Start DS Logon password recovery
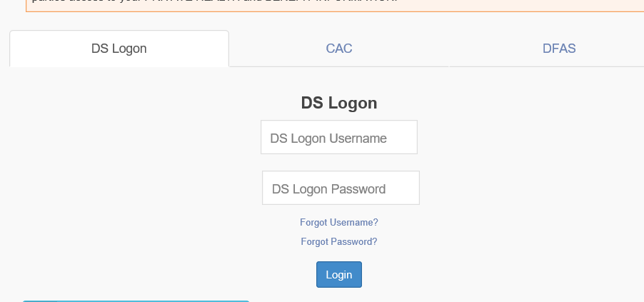The width and height of the screenshot is (644, 302). coord(339,242)
